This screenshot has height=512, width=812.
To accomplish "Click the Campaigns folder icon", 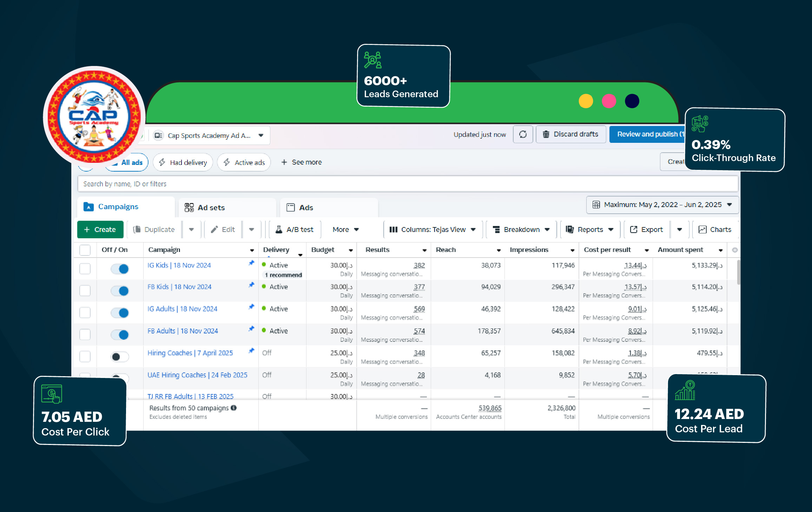I will pyautogui.click(x=88, y=207).
